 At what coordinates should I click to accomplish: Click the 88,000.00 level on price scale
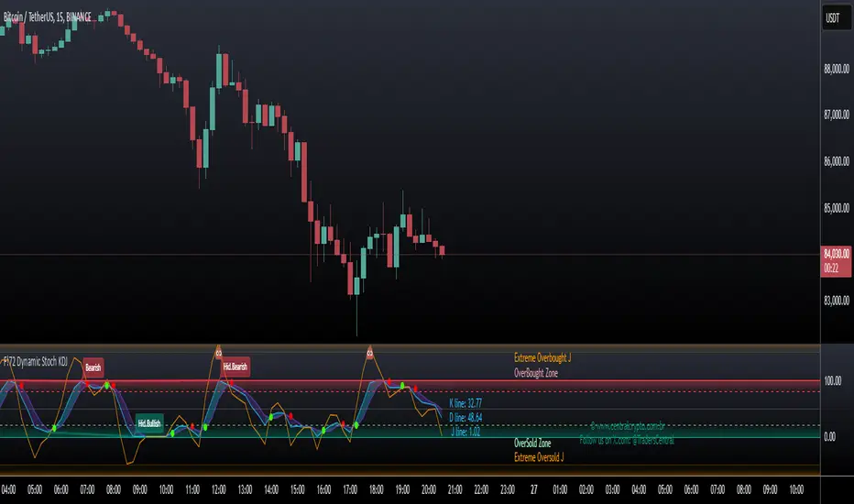(x=832, y=69)
